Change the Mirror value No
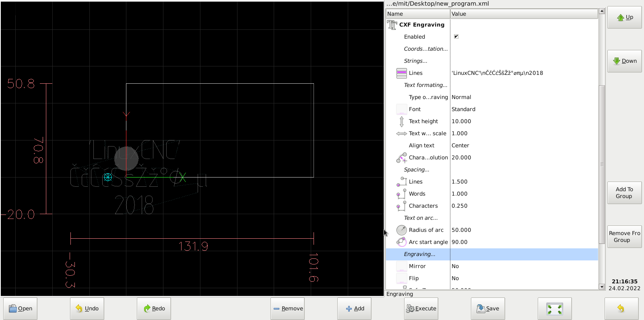 (455, 266)
